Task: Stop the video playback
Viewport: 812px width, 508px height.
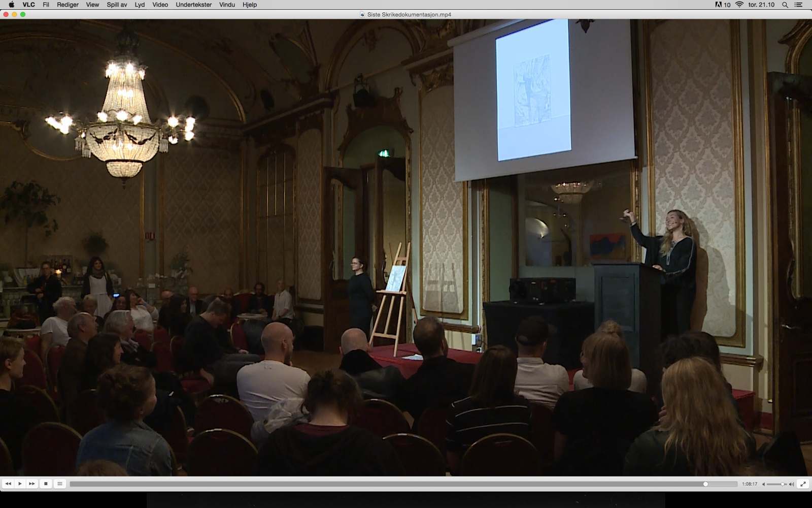Action: pos(46,484)
